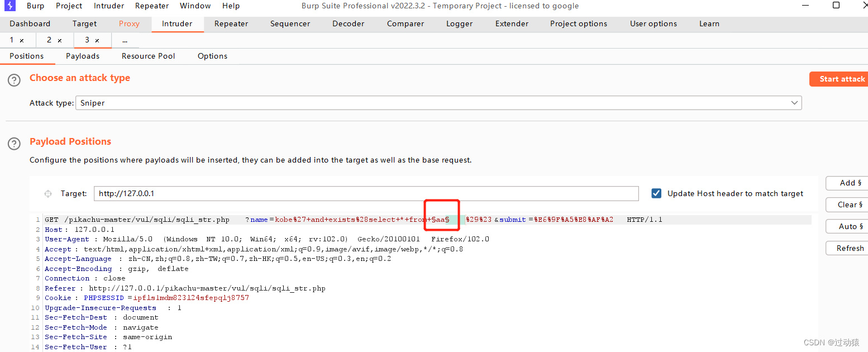Viewport: 868px width, 352px height.
Task: Open the Project options tab
Action: pos(579,23)
